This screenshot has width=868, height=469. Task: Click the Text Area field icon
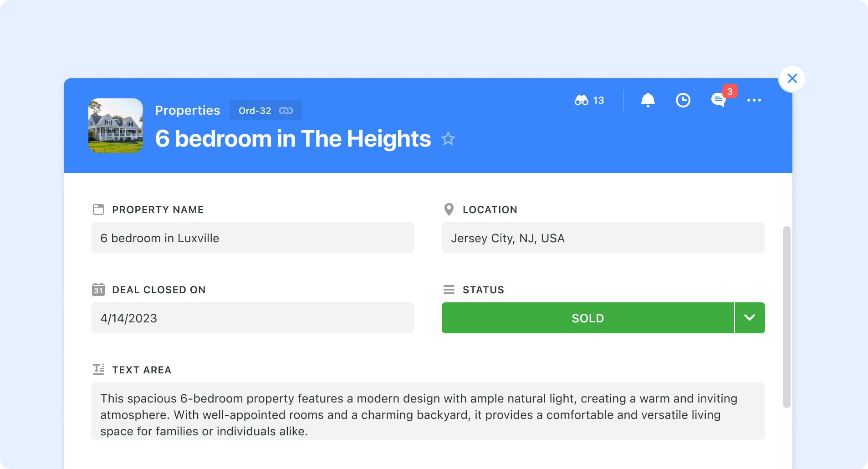98,369
